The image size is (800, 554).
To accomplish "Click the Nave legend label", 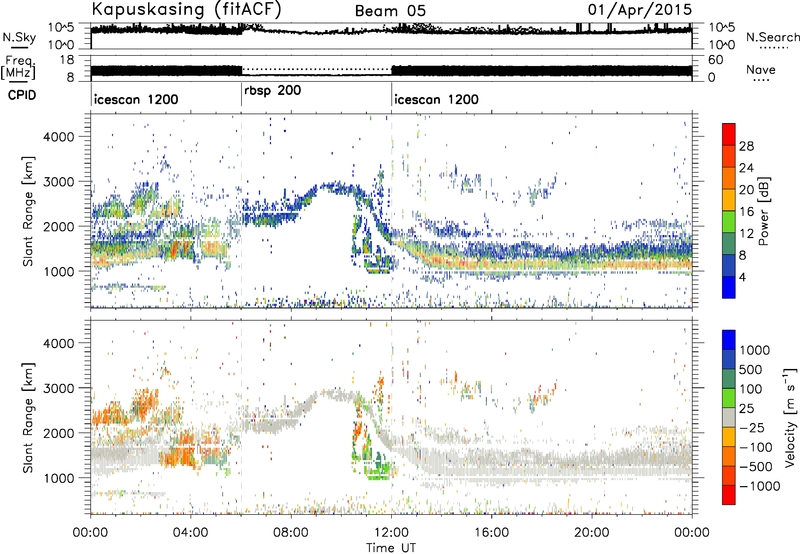I will (761, 70).
